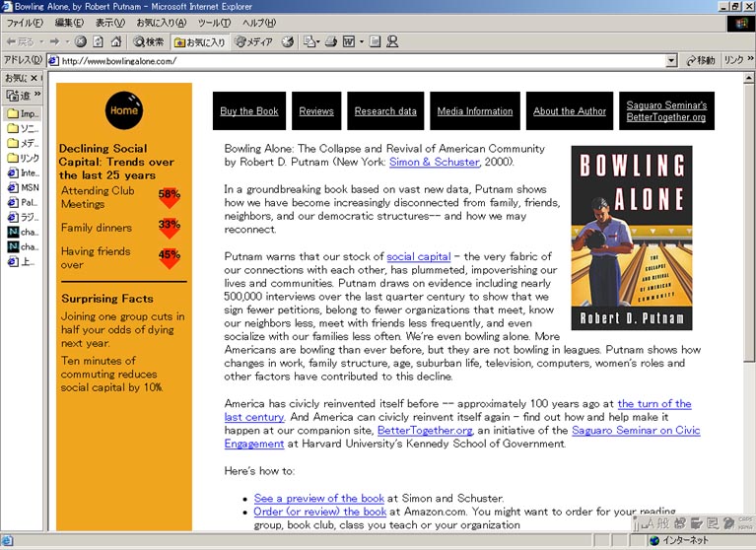
Task: Open the address bar dropdown arrow
Action: point(671,61)
